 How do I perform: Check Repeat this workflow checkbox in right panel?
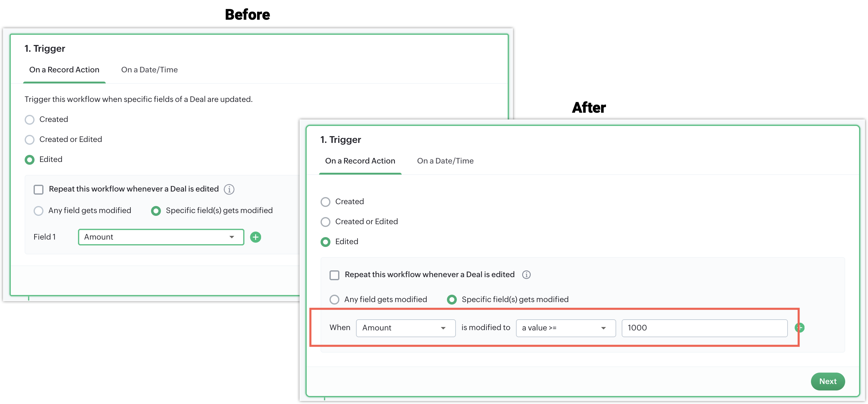tap(334, 275)
